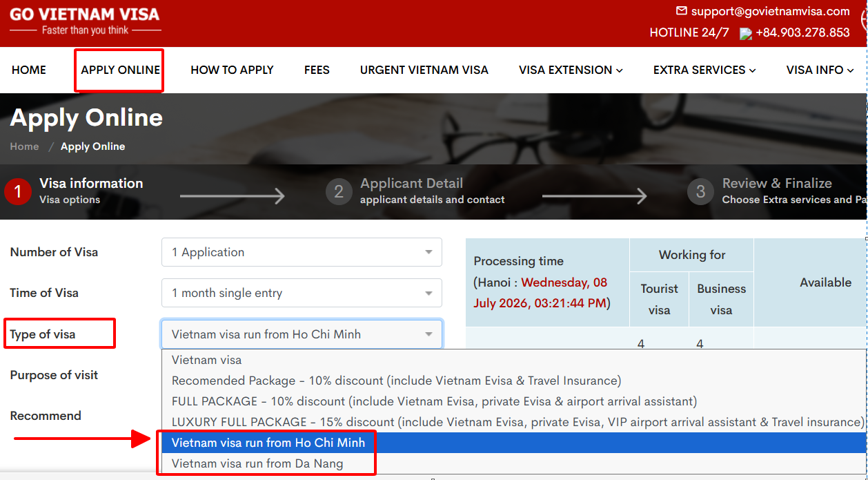Open the APPLY ONLINE menu item

pos(120,70)
